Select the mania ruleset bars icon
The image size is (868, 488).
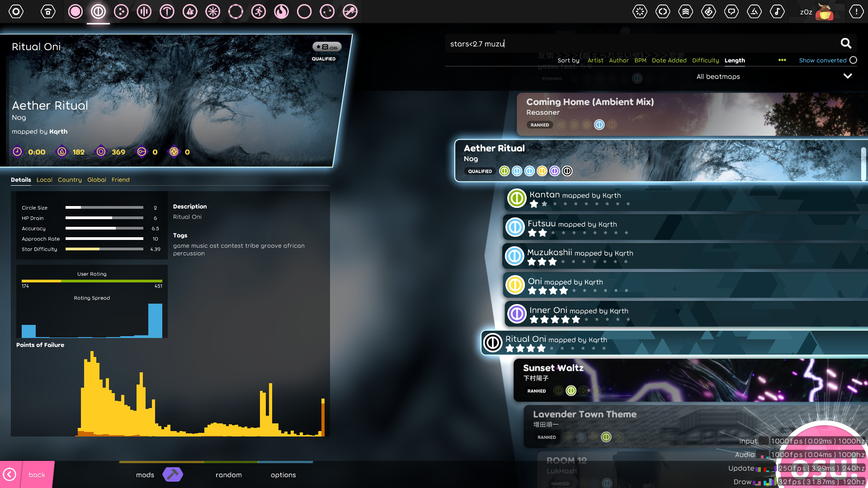tap(144, 11)
